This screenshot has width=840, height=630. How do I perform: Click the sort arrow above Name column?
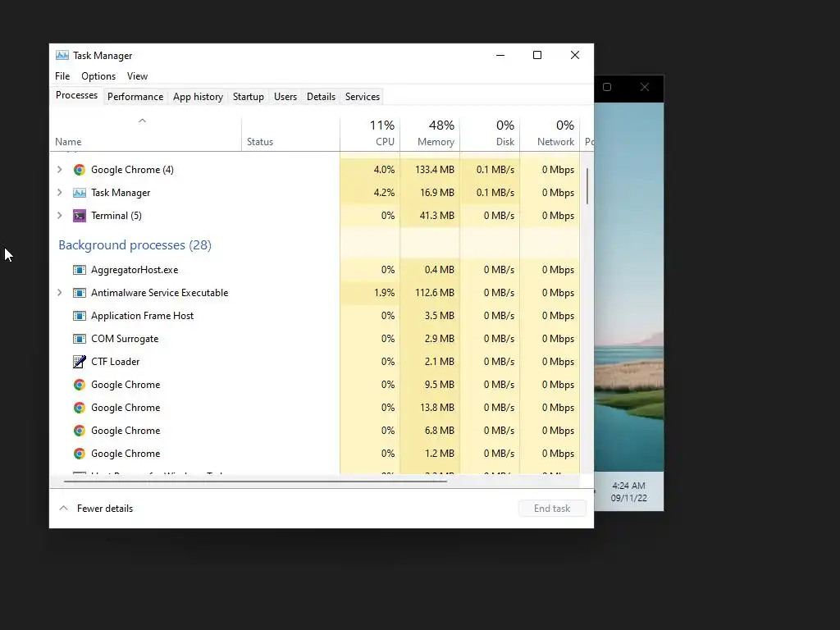pos(142,121)
